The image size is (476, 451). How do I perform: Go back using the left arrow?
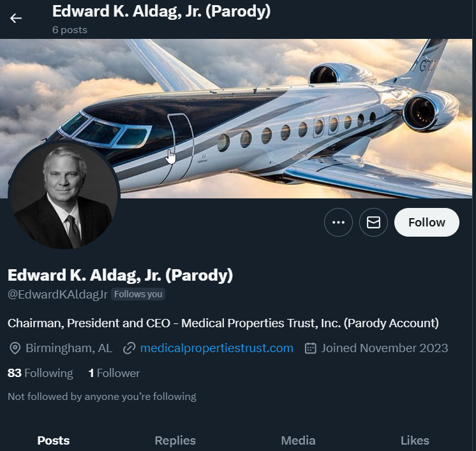click(16, 18)
